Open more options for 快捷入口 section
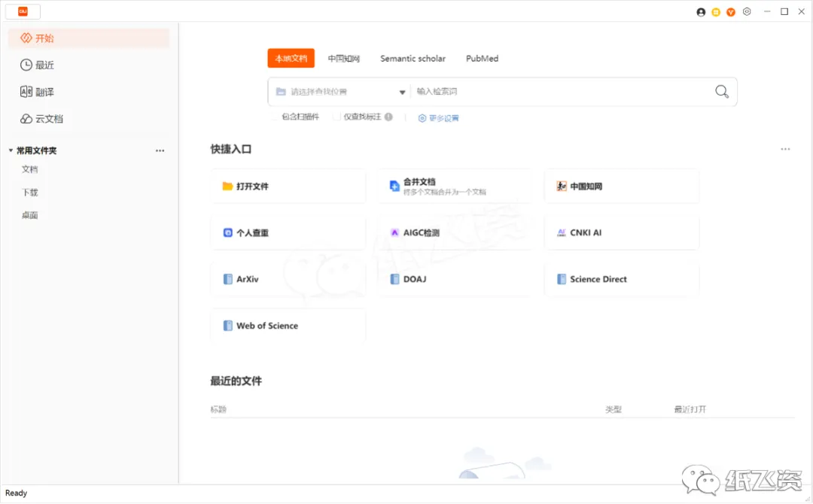 [785, 149]
